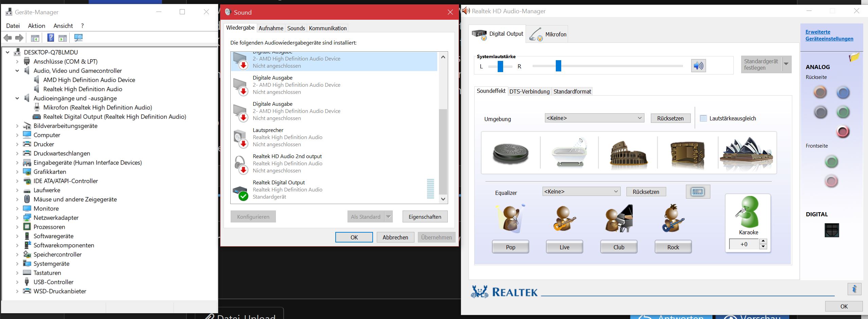The height and width of the screenshot is (319, 868).
Task: Collapse the Audio, Video und Gamecontroller node
Action: pos(17,71)
